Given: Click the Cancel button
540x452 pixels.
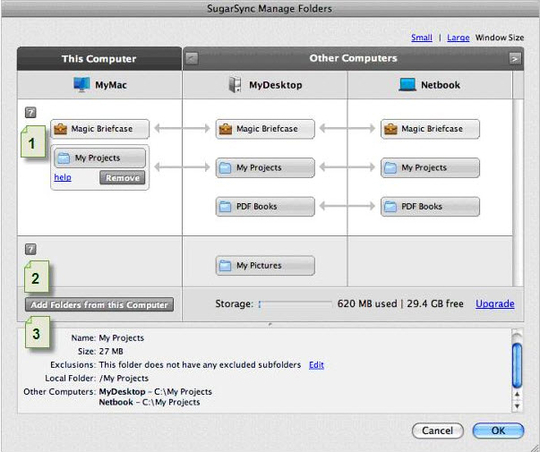Looking at the screenshot, I should point(438,431).
